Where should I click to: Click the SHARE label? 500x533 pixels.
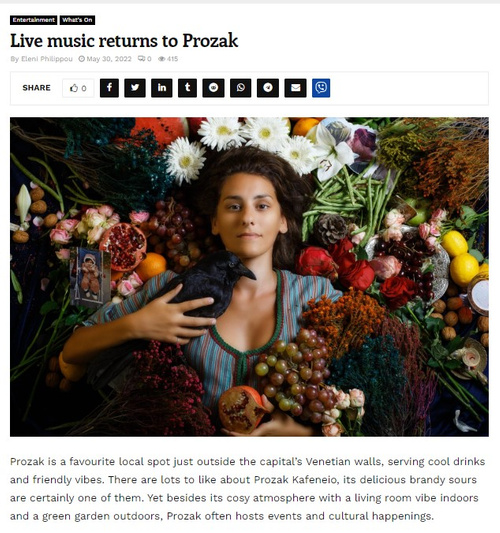pos(36,88)
